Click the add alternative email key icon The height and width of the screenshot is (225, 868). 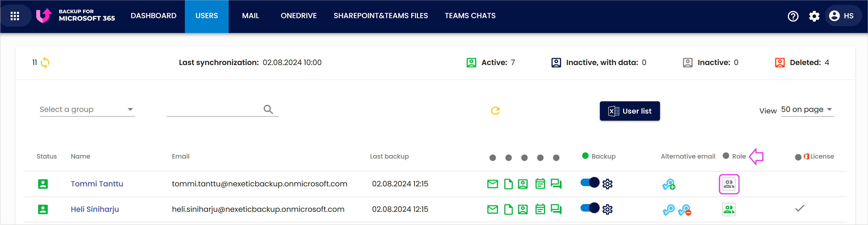tap(669, 184)
